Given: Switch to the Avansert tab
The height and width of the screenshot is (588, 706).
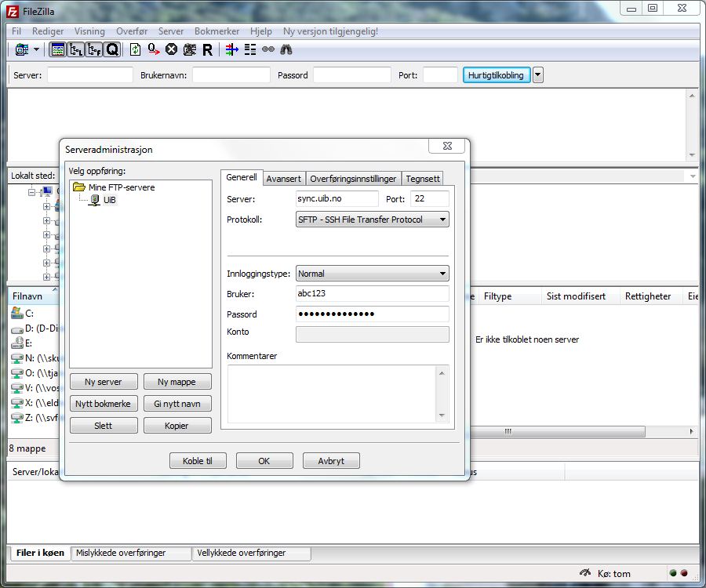Looking at the screenshot, I should (x=283, y=179).
